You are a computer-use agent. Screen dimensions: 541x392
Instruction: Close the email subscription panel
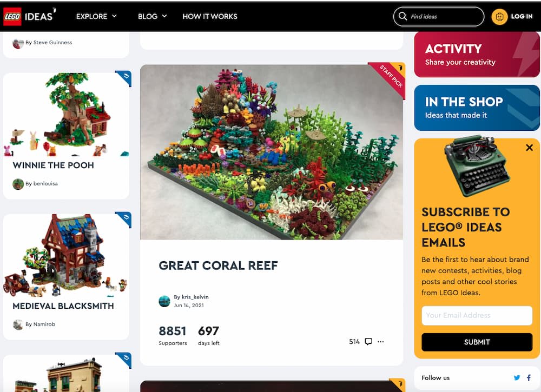(529, 148)
